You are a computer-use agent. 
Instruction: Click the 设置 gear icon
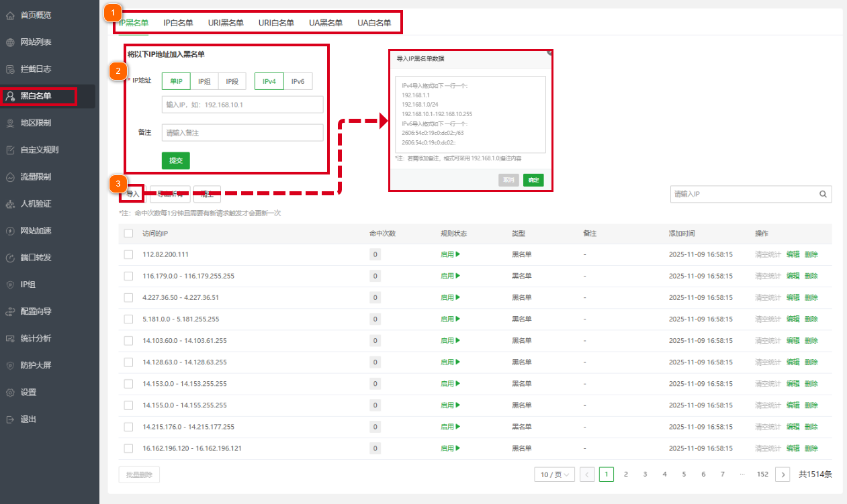[x=10, y=393]
